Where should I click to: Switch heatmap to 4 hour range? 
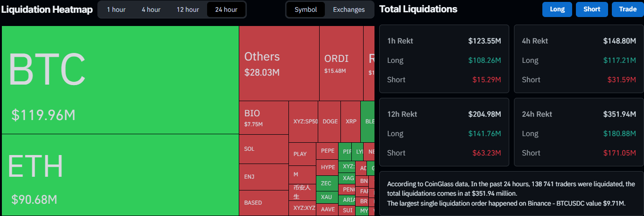point(151,9)
